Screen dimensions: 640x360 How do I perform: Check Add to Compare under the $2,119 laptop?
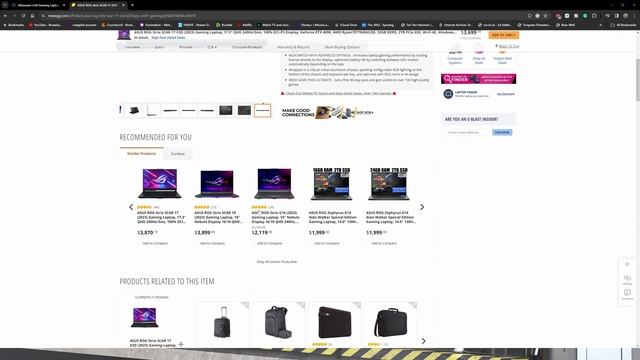click(269, 243)
